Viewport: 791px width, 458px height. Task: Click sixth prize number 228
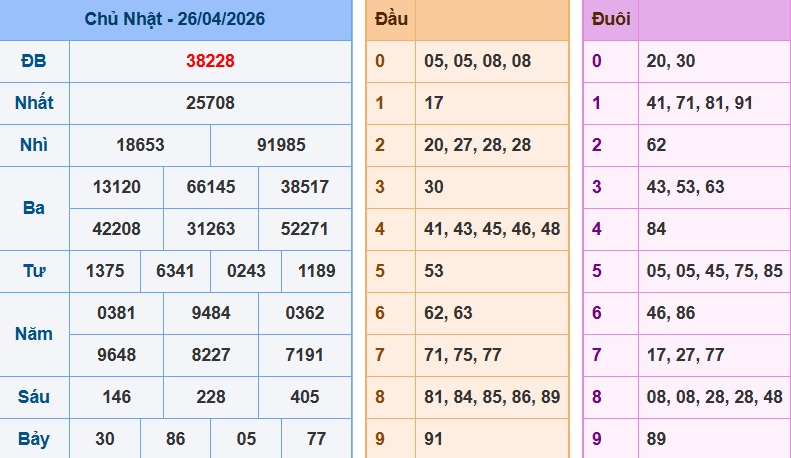pos(210,396)
